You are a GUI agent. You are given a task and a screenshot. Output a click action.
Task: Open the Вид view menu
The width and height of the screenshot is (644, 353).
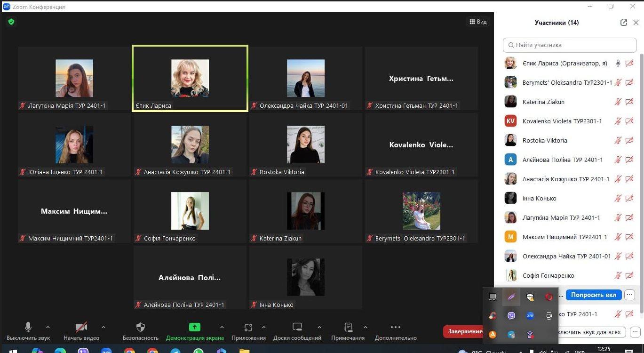click(x=478, y=22)
